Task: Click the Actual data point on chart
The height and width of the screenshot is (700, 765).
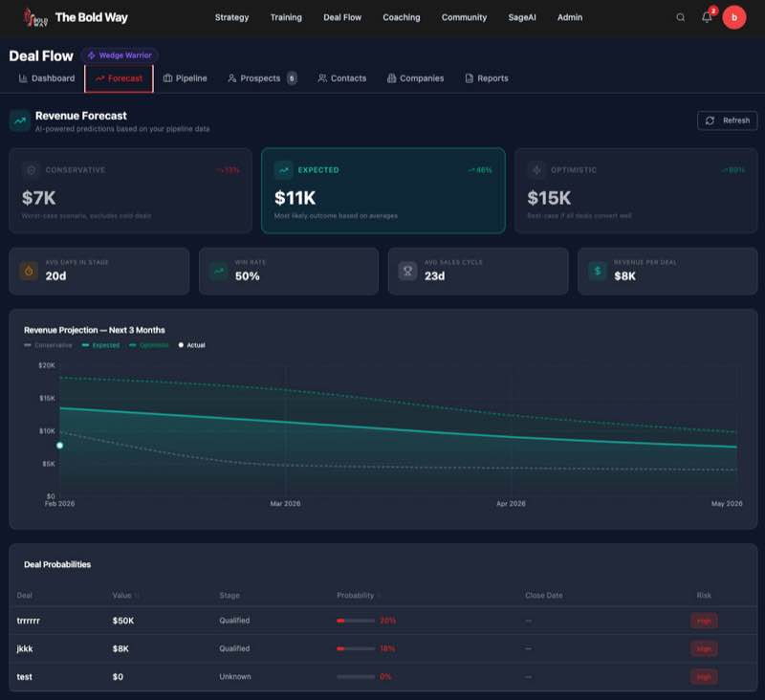Action: tap(60, 446)
